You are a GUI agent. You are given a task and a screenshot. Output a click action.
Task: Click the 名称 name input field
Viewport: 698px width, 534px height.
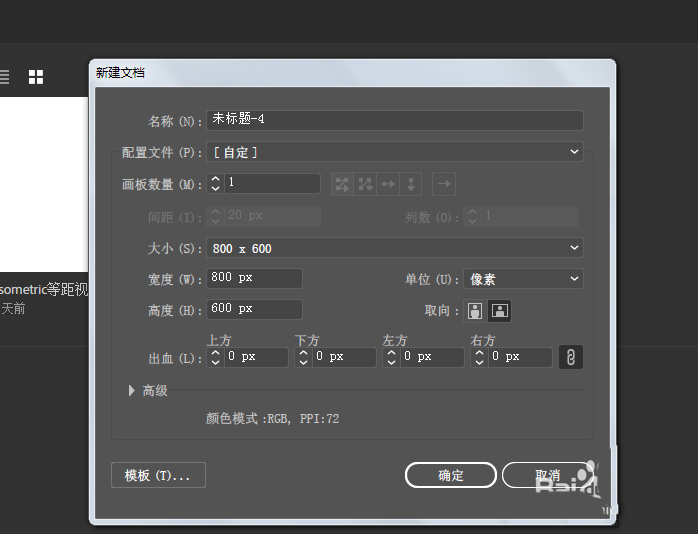point(395,120)
